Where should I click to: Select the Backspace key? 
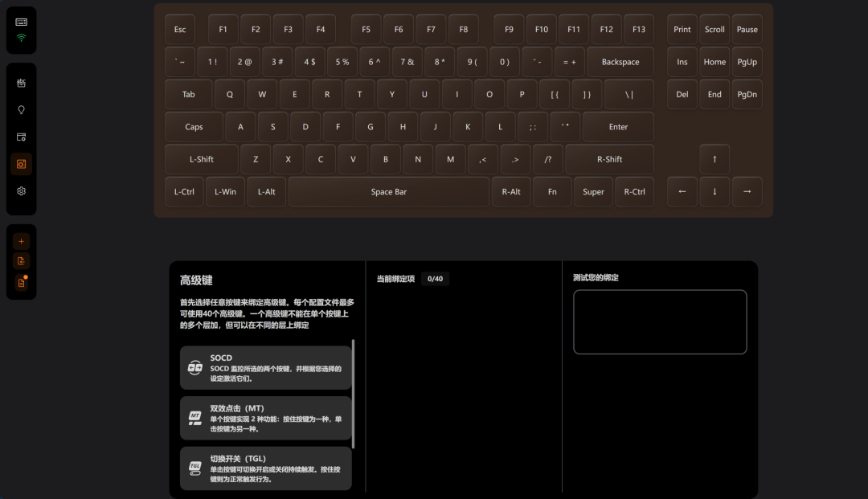[620, 62]
